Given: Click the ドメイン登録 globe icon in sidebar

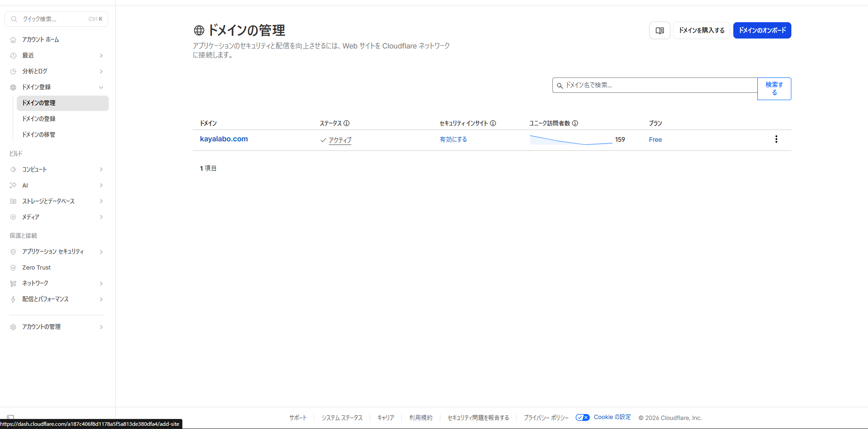Looking at the screenshot, I should coord(13,87).
